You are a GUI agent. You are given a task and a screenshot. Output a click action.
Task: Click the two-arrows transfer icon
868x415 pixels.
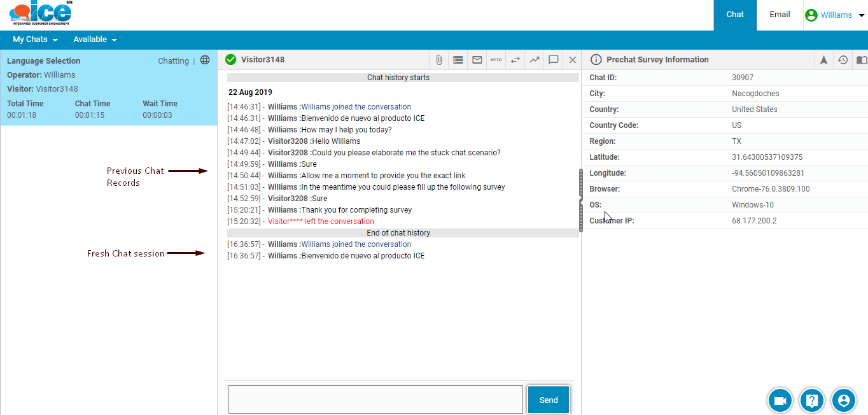click(x=515, y=60)
